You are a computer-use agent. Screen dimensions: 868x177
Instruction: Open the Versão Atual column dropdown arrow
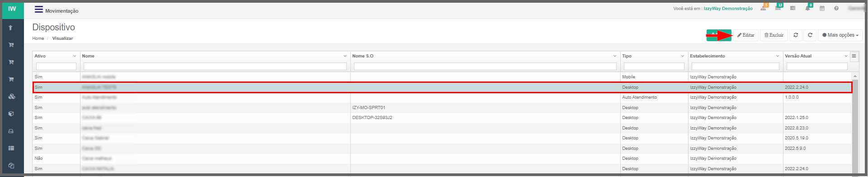pos(846,56)
